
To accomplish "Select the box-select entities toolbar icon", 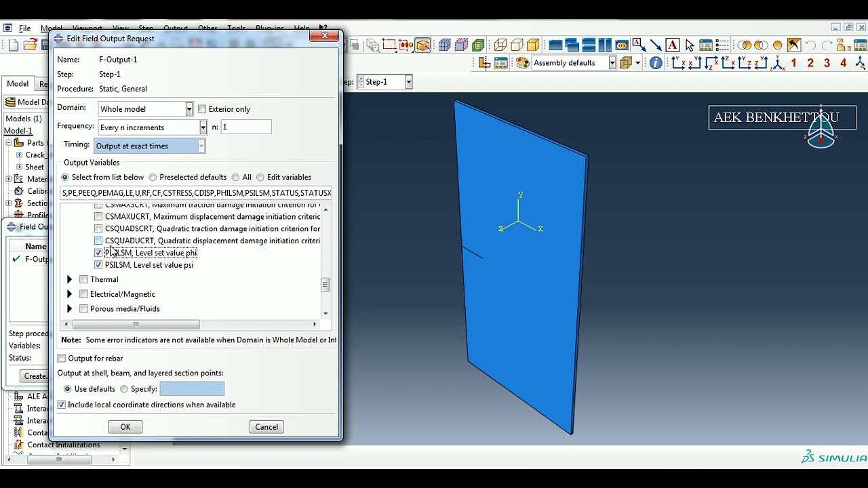I will 389,45.
